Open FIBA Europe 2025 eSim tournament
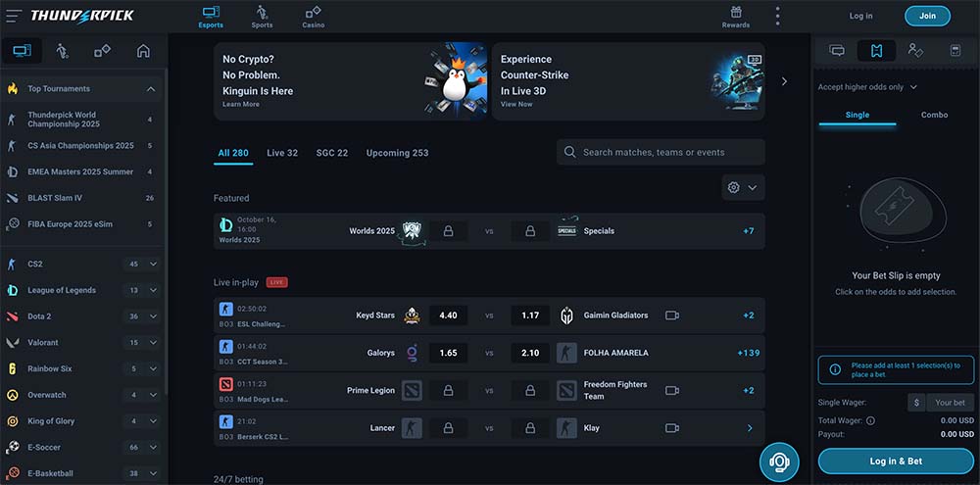980x485 pixels. tap(80, 224)
